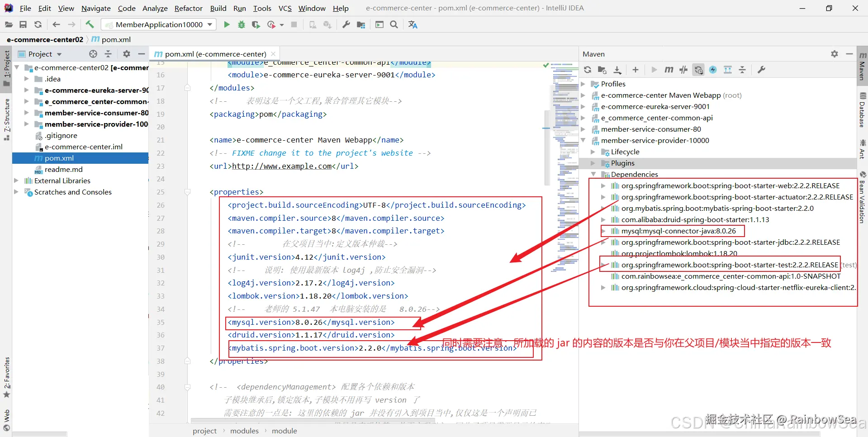This screenshot has width=868, height=437.
Task: Expand the Profiles node in Maven panel
Action: pyautogui.click(x=583, y=84)
